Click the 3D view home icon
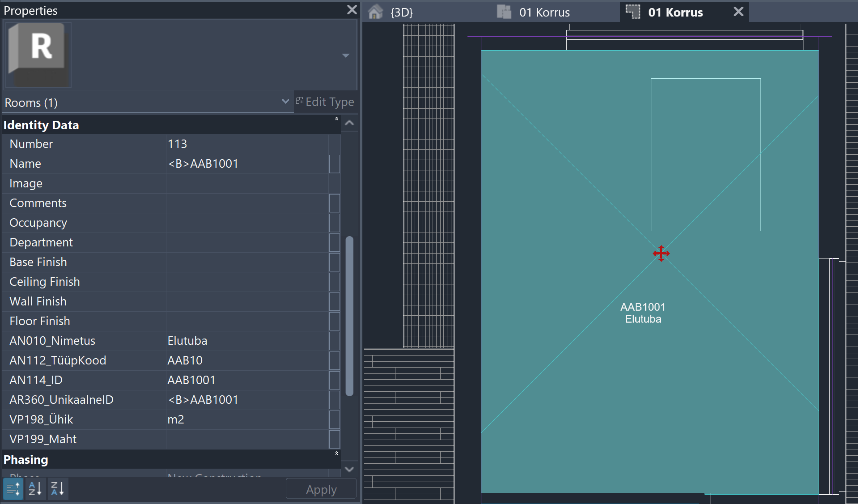Image resolution: width=858 pixels, height=504 pixels. coord(375,12)
